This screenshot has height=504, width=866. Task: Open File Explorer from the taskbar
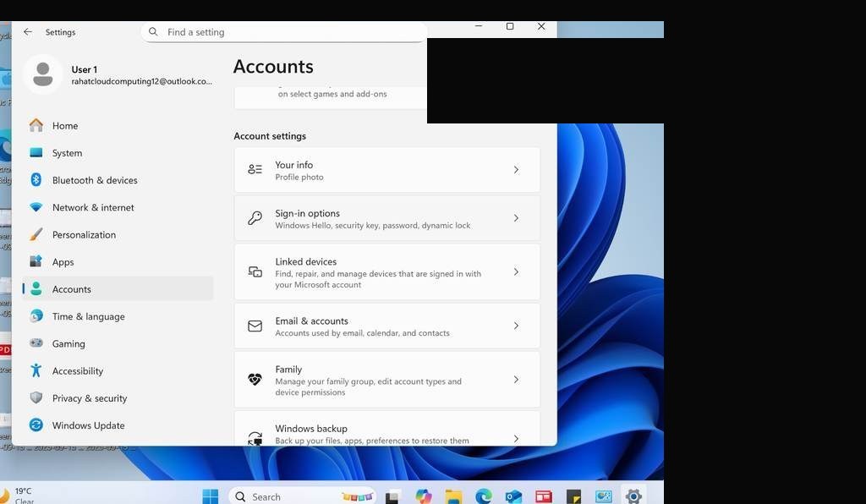(453, 496)
